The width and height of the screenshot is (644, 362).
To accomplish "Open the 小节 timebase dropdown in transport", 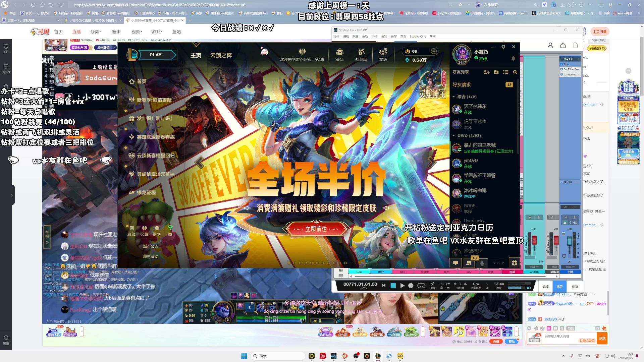I will coord(364,288).
